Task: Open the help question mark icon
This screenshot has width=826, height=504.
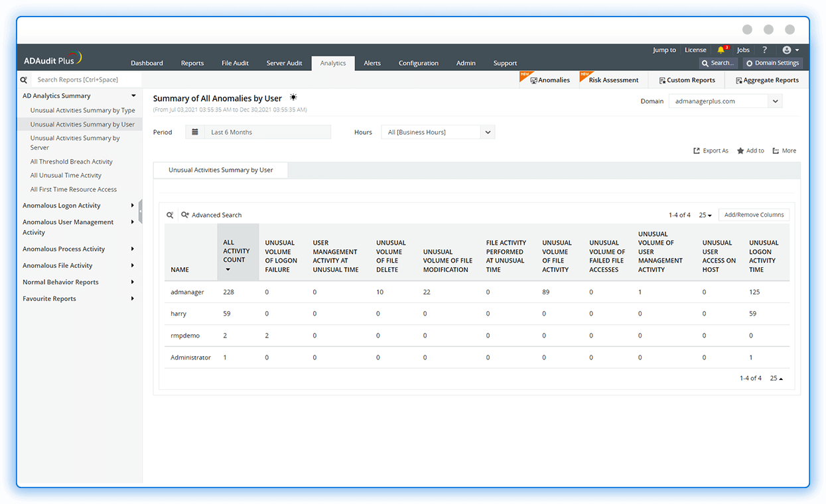Action: [764, 50]
